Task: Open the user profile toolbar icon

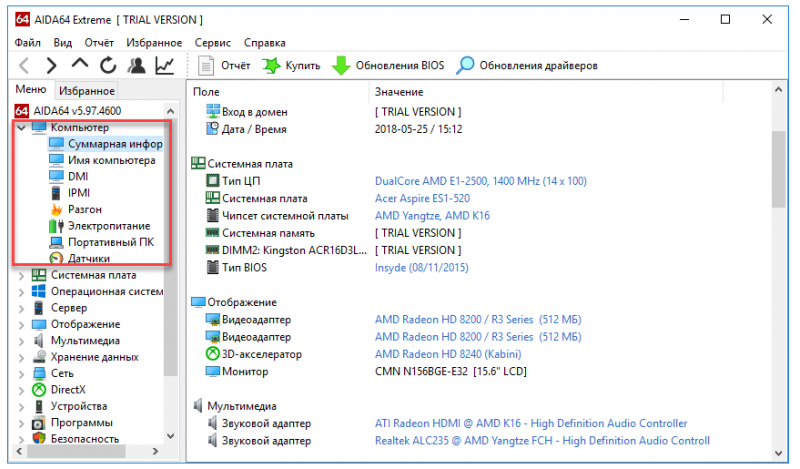Action: click(136, 65)
